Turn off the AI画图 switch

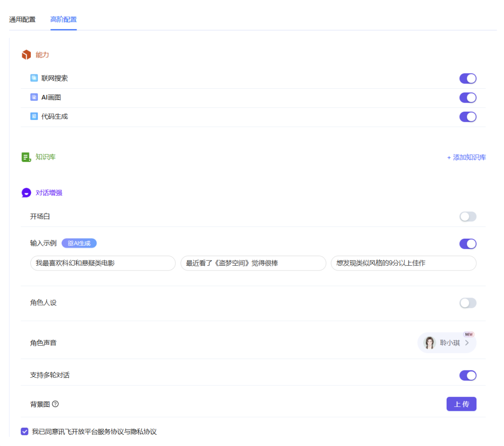coord(468,98)
